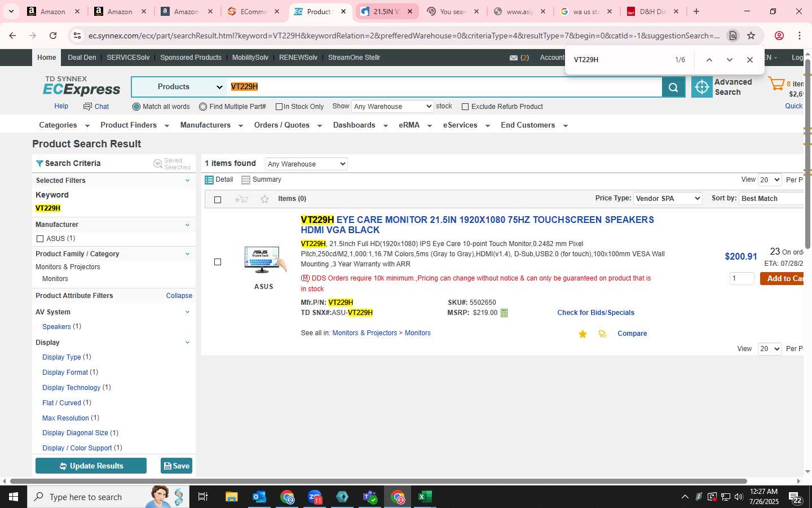Open the eRMA menu

415,125
